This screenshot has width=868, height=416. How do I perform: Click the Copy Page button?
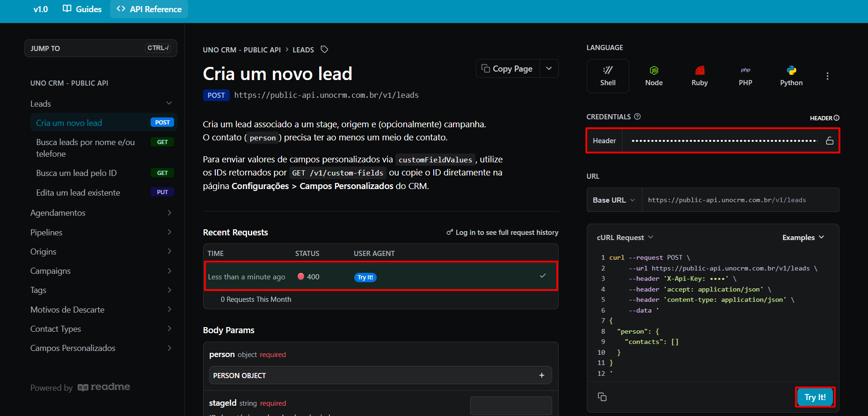tap(508, 69)
